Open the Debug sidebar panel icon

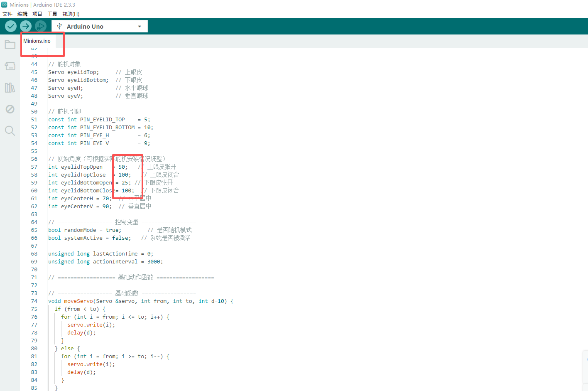pos(10,109)
